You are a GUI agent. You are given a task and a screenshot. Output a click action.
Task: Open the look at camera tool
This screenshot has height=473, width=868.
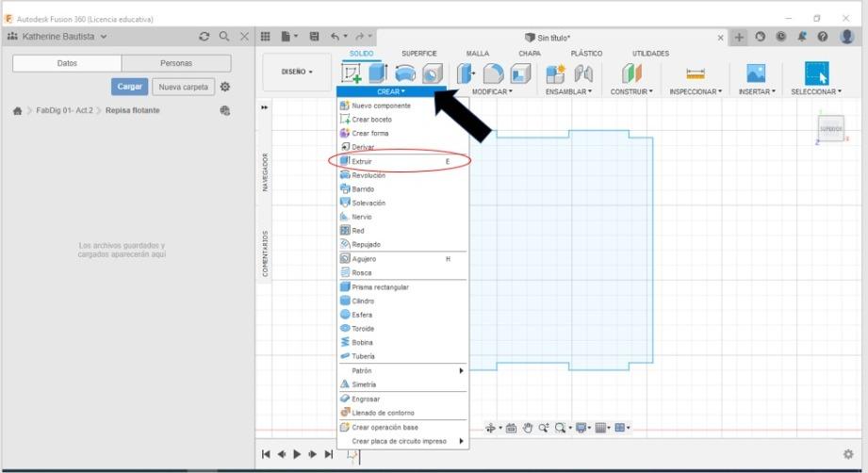511,428
